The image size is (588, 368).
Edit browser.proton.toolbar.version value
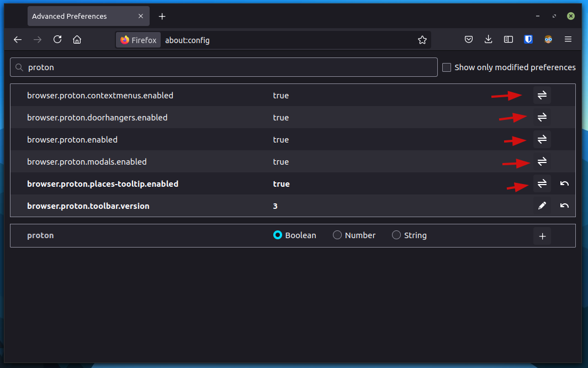click(542, 206)
